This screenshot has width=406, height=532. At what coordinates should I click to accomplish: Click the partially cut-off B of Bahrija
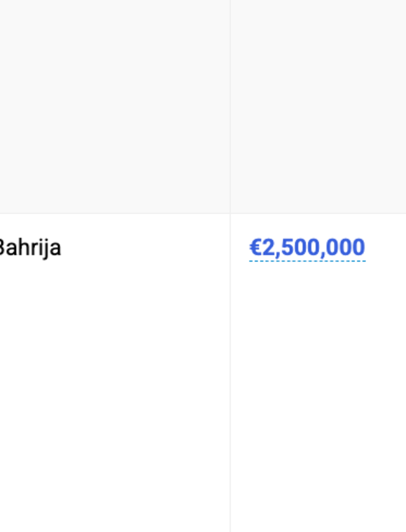click(1, 247)
